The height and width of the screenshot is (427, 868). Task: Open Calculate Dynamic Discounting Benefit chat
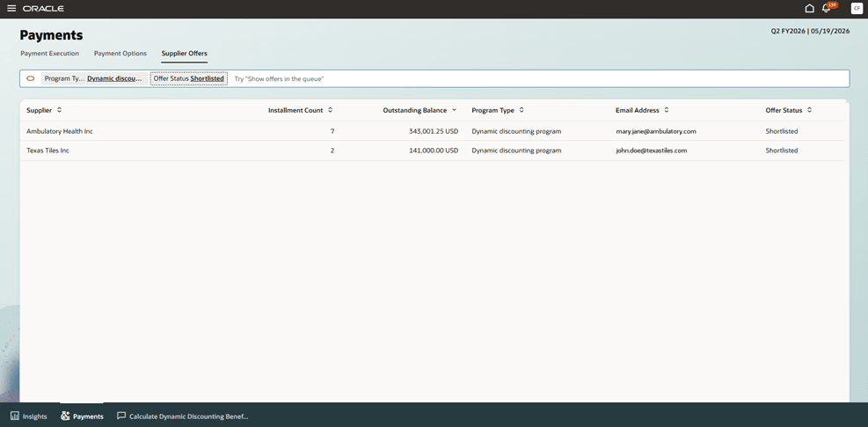[183, 416]
